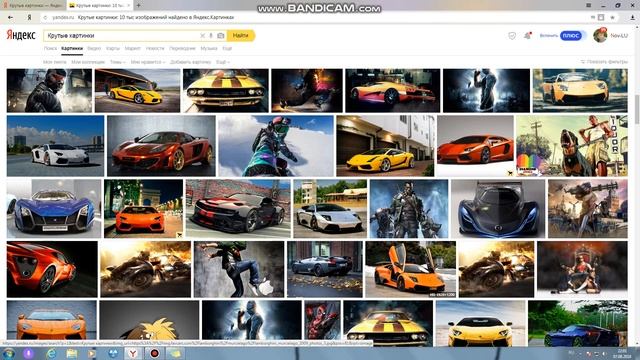The height and width of the screenshot is (360, 640).
Task: Open notifications bell icon
Action: pos(527,36)
